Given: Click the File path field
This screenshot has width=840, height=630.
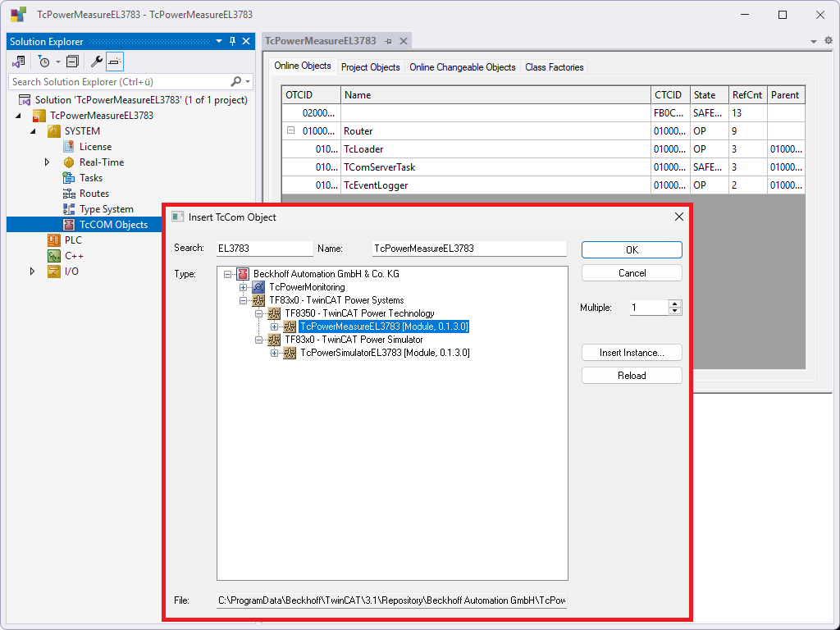Looking at the screenshot, I should point(391,600).
